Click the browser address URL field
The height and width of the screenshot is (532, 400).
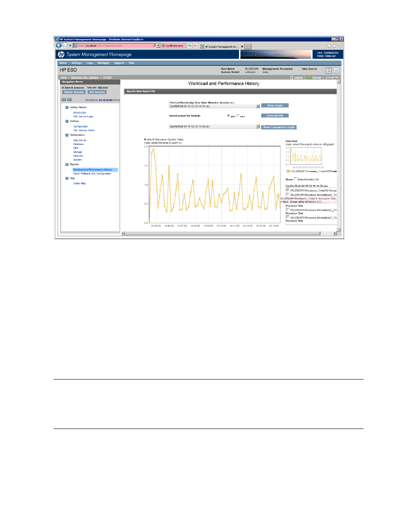(x=113, y=46)
